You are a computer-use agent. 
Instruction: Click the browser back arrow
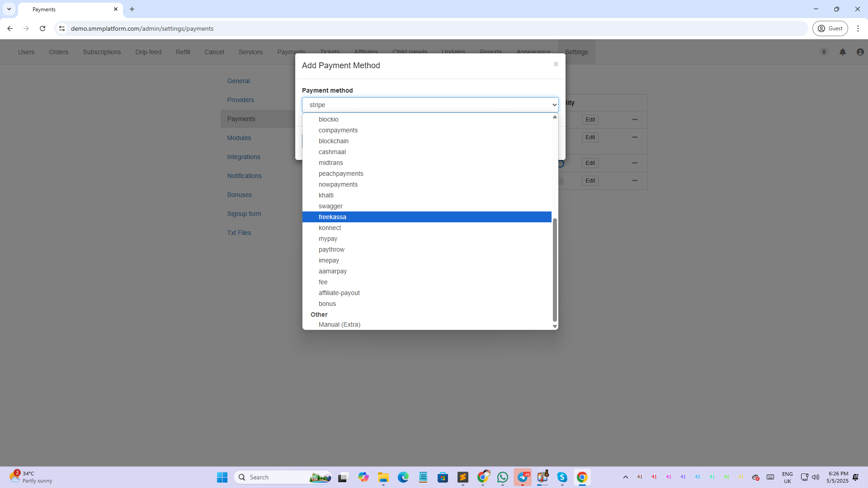click(x=10, y=28)
